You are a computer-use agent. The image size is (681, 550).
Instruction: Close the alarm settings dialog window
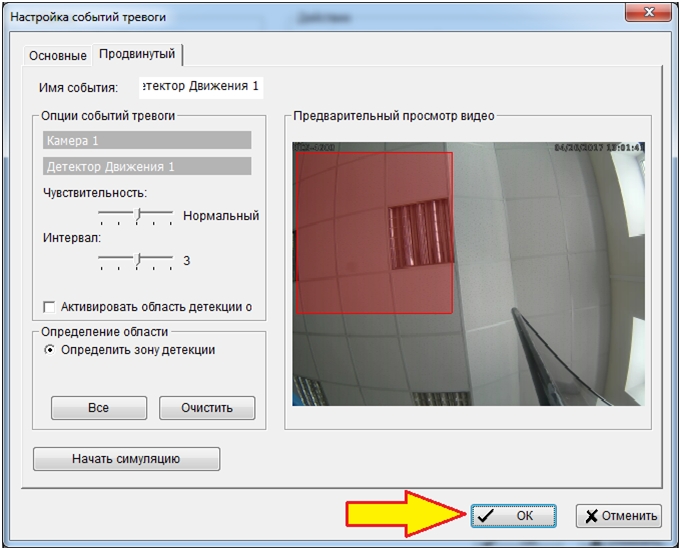pyautogui.click(x=654, y=12)
